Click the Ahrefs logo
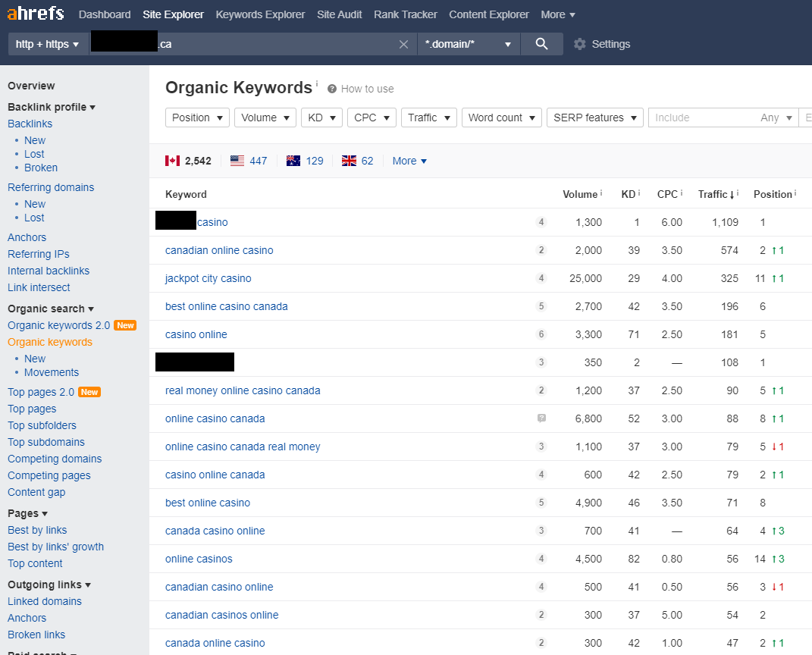 36,13
